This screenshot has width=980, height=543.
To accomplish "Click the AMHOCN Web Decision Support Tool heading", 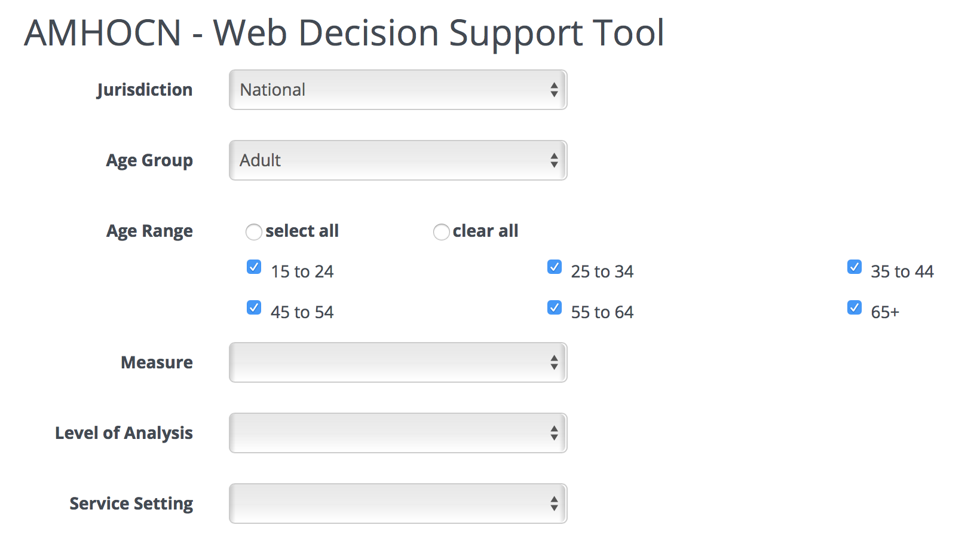I will 344,32.
